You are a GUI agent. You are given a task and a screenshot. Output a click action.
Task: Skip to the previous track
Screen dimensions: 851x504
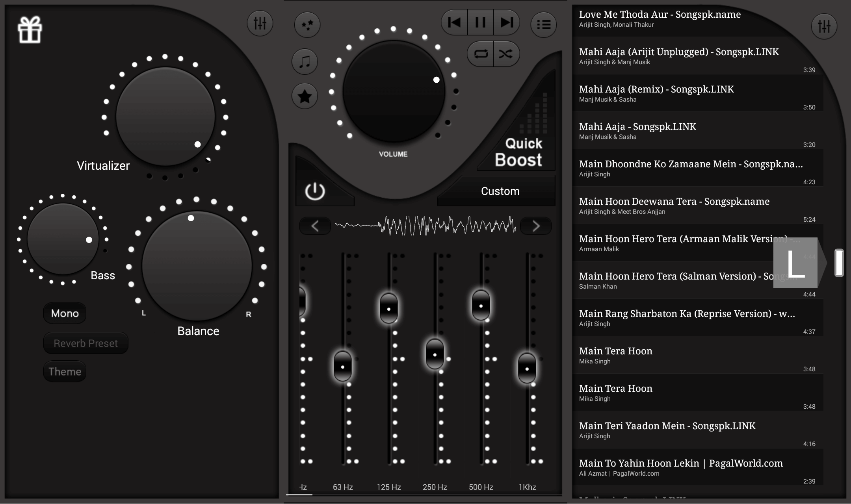pyautogui.click(x=454, y=22)
